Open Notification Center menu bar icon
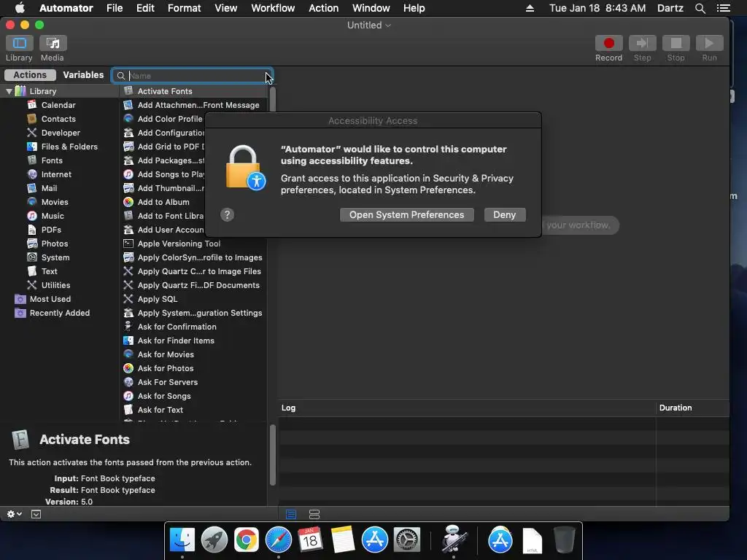 723,8
